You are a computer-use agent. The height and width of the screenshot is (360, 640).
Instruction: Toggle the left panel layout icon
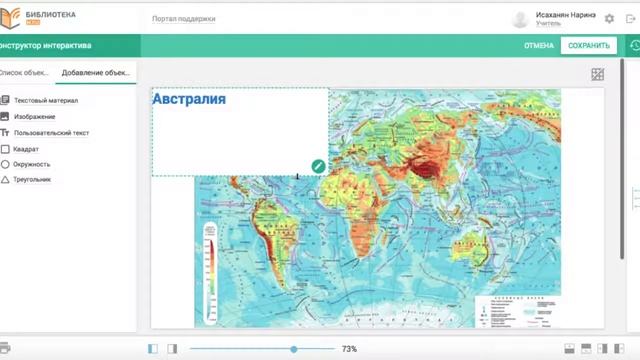click(153, 349)
